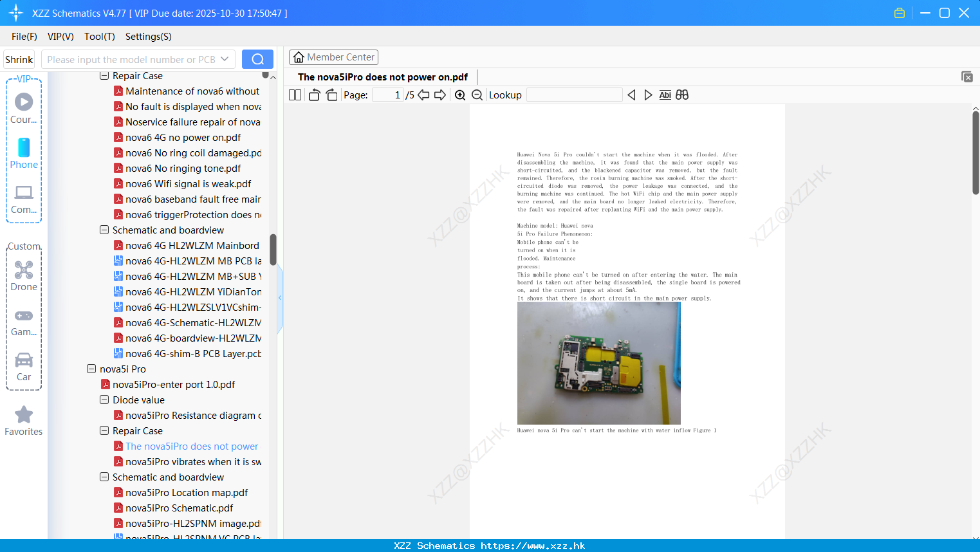Screen dimensions: 980x552
Task: Select the Game console category
Action: 24,323
